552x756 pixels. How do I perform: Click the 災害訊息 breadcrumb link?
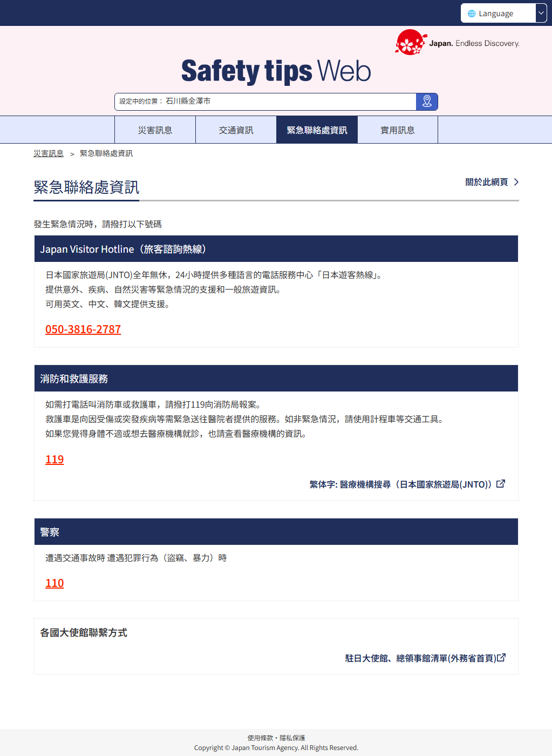(x=49, y=153)
